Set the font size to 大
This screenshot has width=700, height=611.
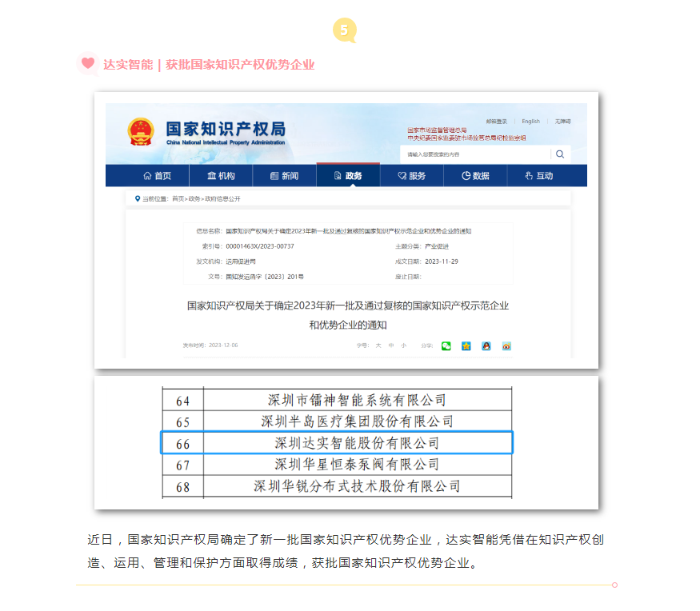(x=378, y=345)
